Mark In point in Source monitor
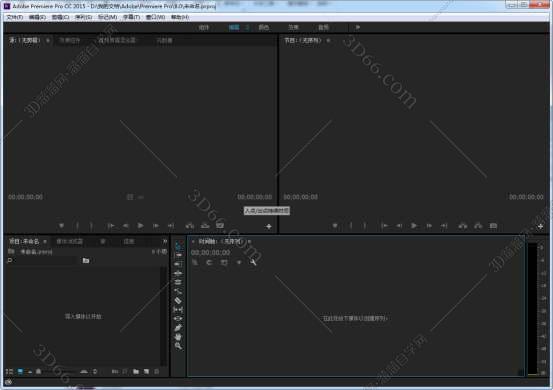 coord(77,226)
